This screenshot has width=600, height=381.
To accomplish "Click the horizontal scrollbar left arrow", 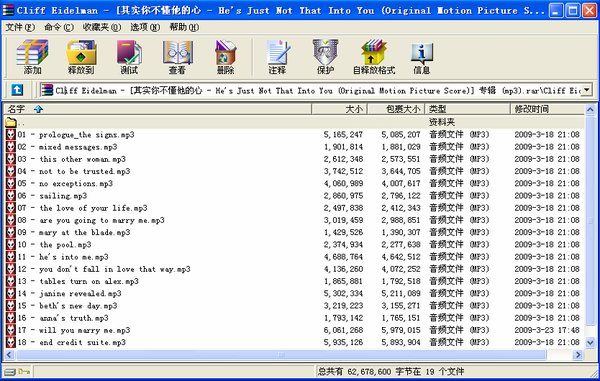I will pyautogui.click(x=9, y=355).
